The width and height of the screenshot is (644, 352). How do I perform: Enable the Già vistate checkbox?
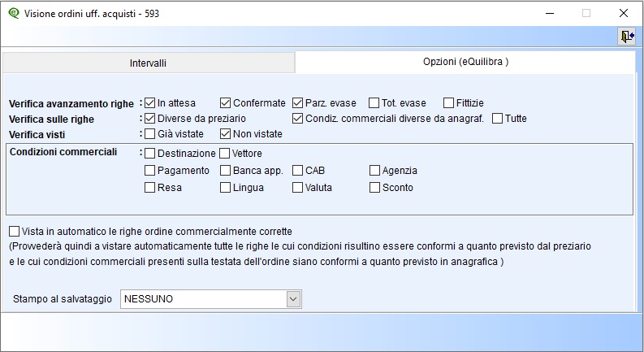[150, 133]
